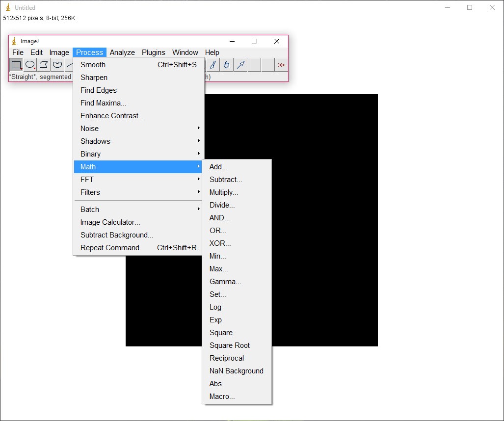Select the Oval selection tool
The width and height of the screenshot is (504, 421).
point(30,65)
